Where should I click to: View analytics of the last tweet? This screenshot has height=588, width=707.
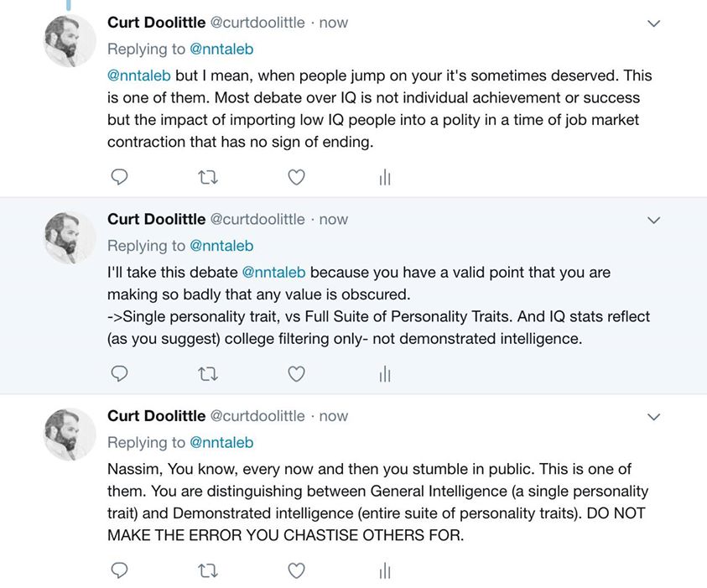click(x=385, y=570)
